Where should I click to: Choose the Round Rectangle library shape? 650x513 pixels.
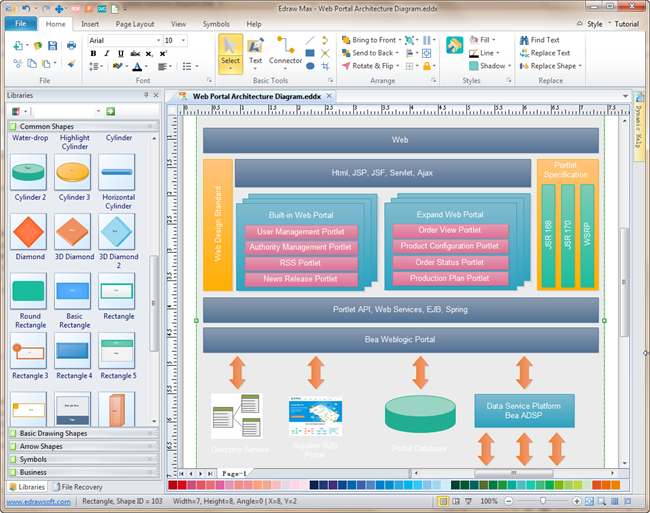click(29, 291)
